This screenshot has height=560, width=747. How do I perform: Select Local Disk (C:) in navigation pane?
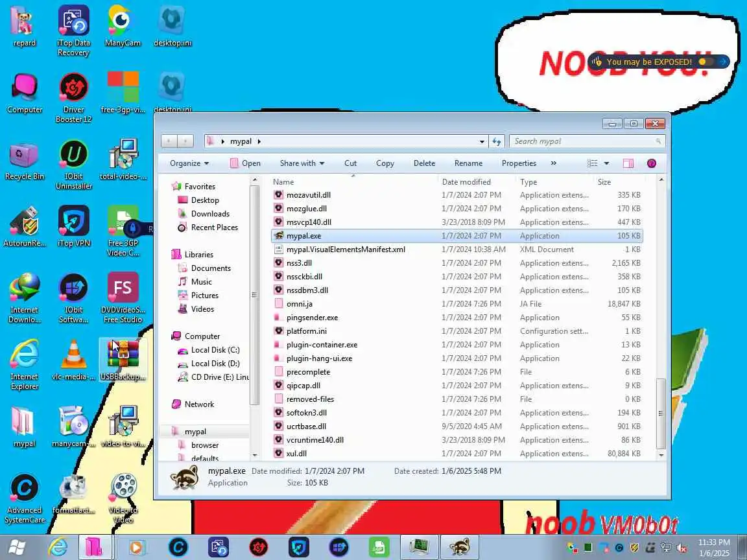pyautogui.click(x=215, y=350)
